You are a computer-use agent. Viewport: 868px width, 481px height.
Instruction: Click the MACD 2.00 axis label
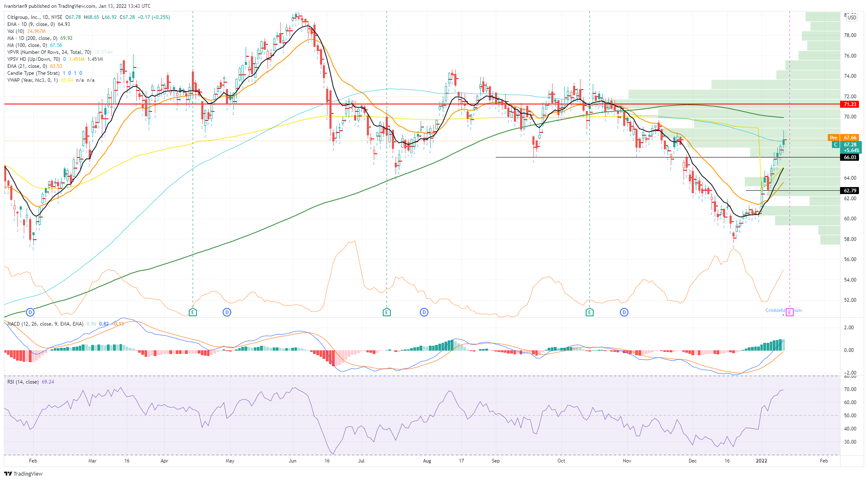click(x=849, y=328)
